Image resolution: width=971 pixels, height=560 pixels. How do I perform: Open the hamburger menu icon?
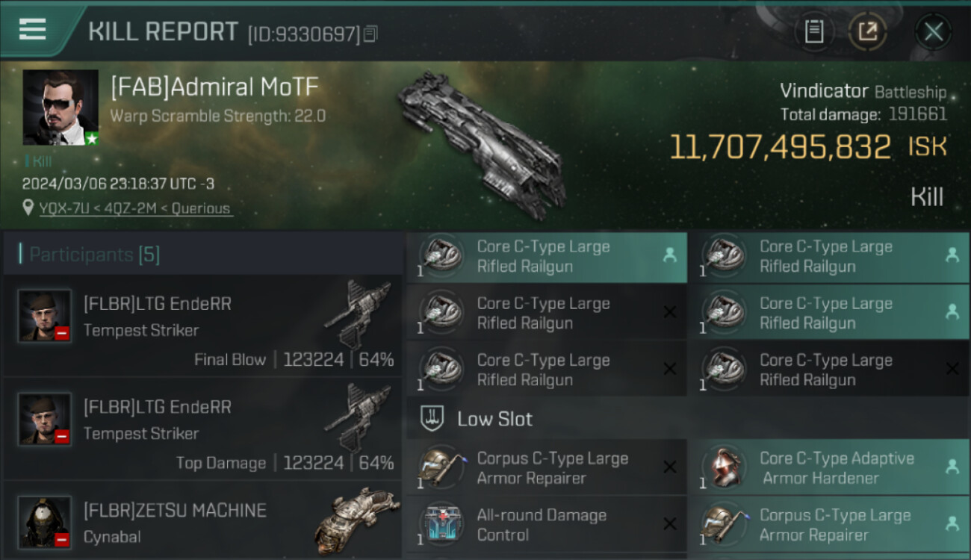point(32,29)
